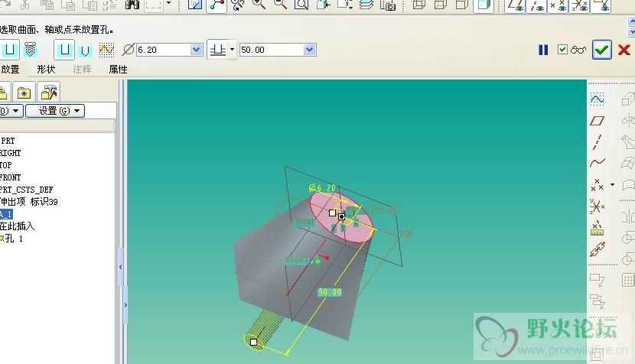Open the selection box dropdown arrow
635x364 pixels.
pos(168,4)
